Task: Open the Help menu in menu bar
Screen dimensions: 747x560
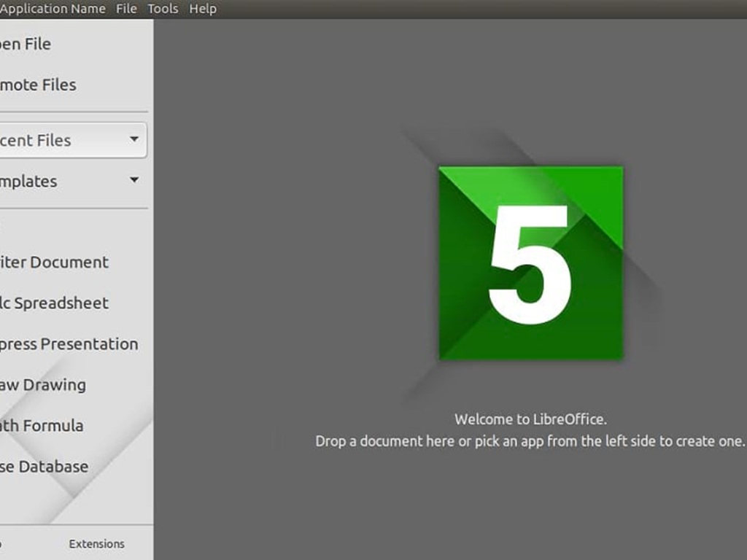Action: pos(202,9)
